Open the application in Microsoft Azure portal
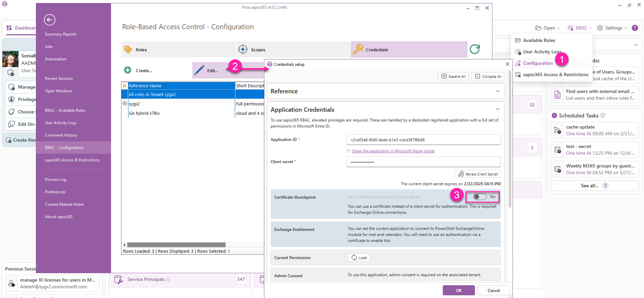 [x=393, y=151]
